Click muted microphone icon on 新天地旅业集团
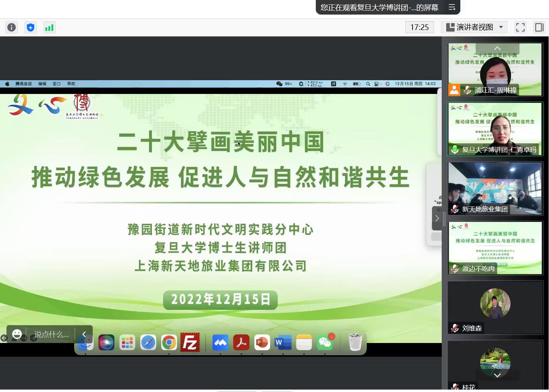549x392 pixels. [x=455, y=209]
